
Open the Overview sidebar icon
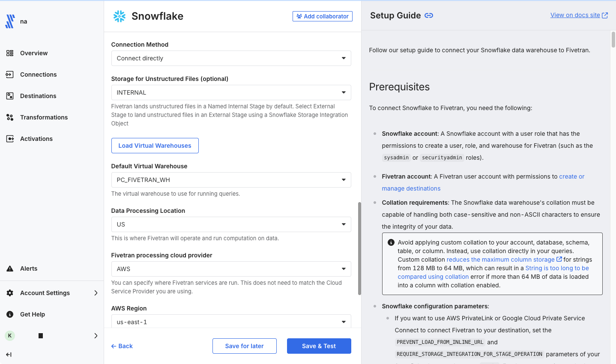pyautogui.click(x=10, y=53)
